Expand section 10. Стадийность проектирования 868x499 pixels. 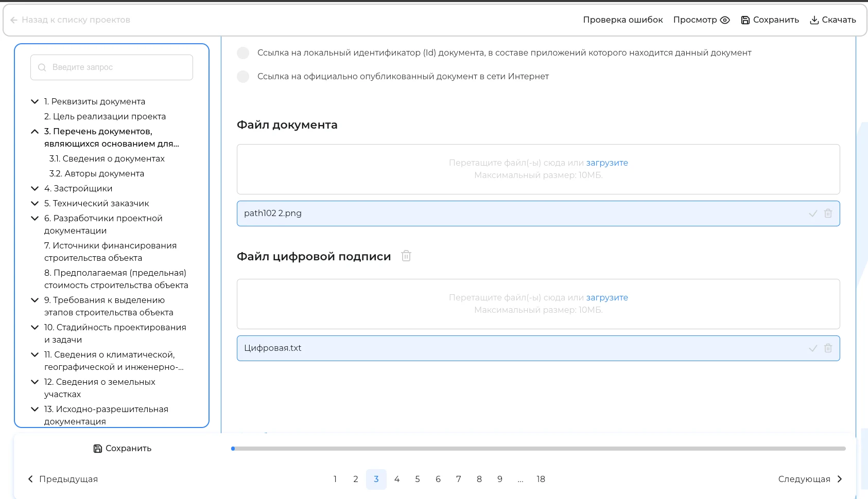pos(34,328)
